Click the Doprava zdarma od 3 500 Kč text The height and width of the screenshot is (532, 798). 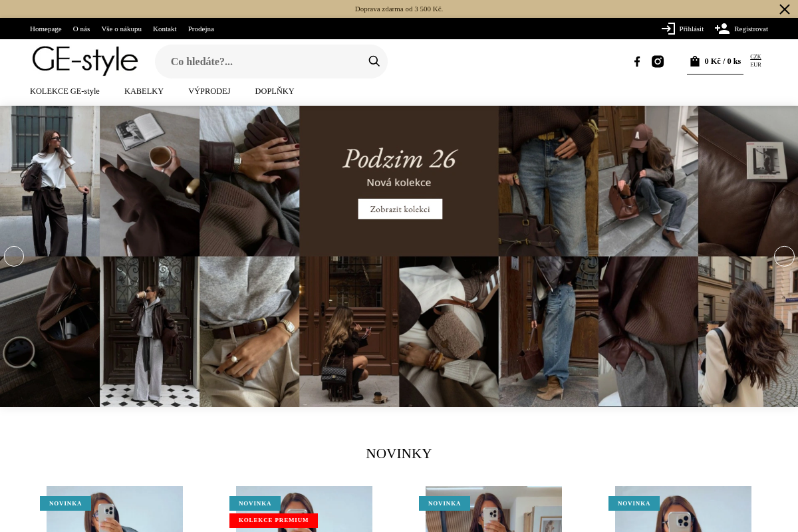399,9
